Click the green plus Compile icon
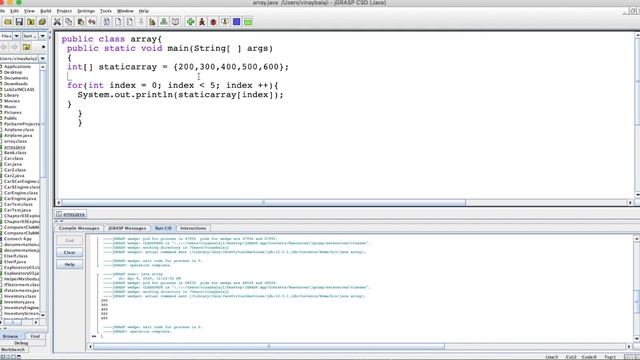 click(x=190, y=22)
